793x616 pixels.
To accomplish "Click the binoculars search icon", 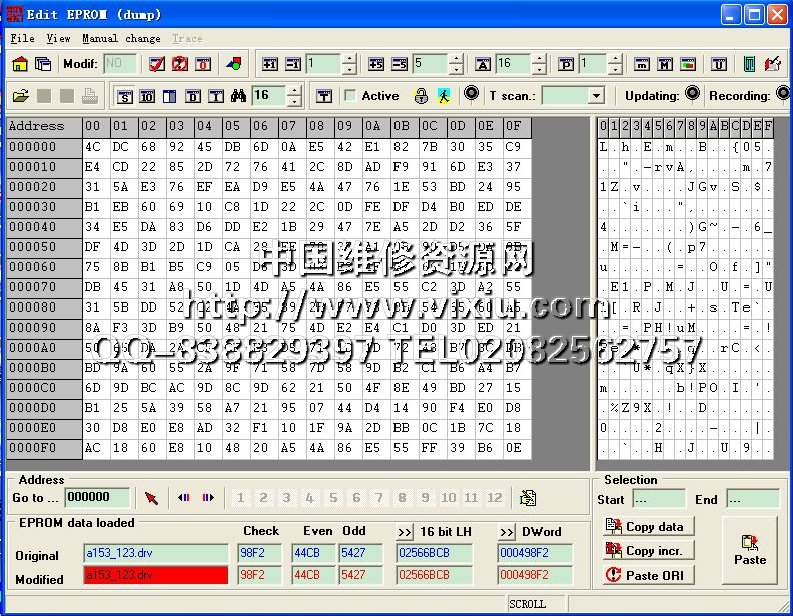I will pos(238,96).
